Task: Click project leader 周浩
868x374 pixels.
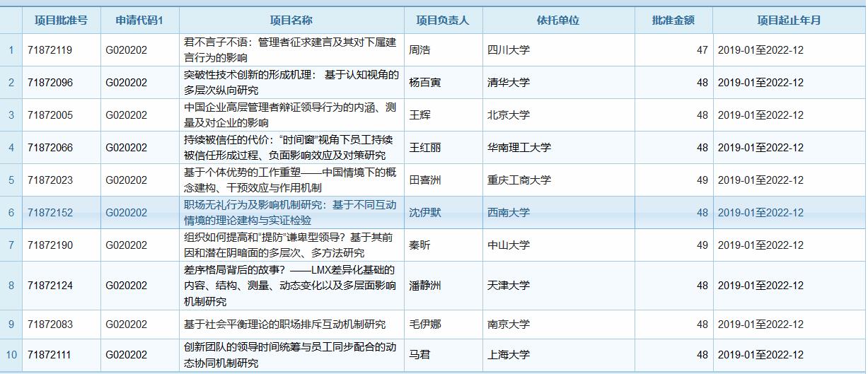Action: [420, 50]
